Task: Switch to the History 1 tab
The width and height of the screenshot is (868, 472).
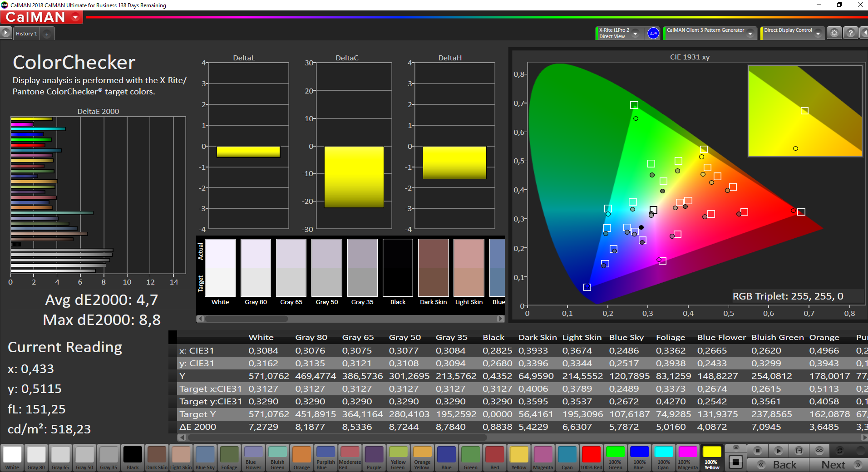Action: pos(26,34)
